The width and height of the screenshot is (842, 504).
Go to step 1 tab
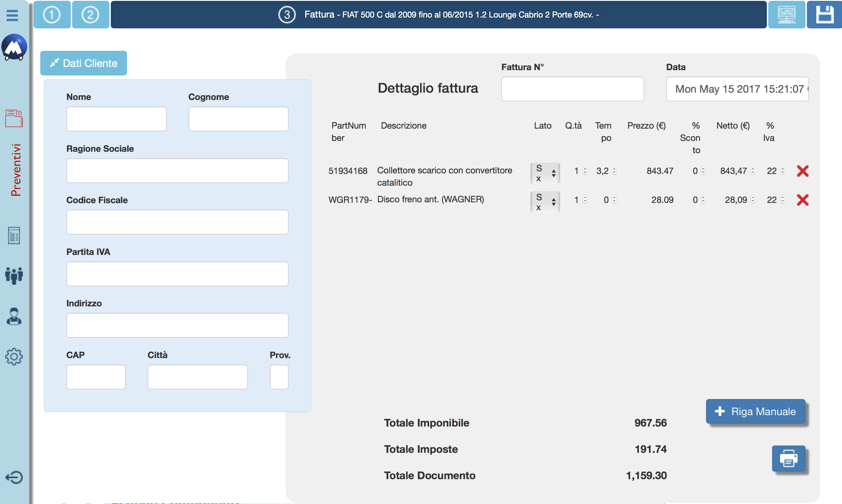(52, 15)
